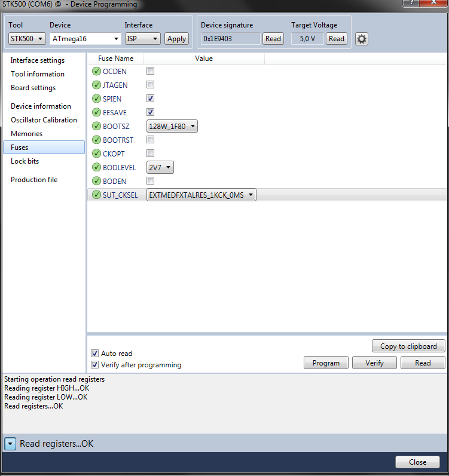Screen dimensions: 449x476
Task: Click the BOOTSZ green status checkmark icon
Action: coord(96,126)
